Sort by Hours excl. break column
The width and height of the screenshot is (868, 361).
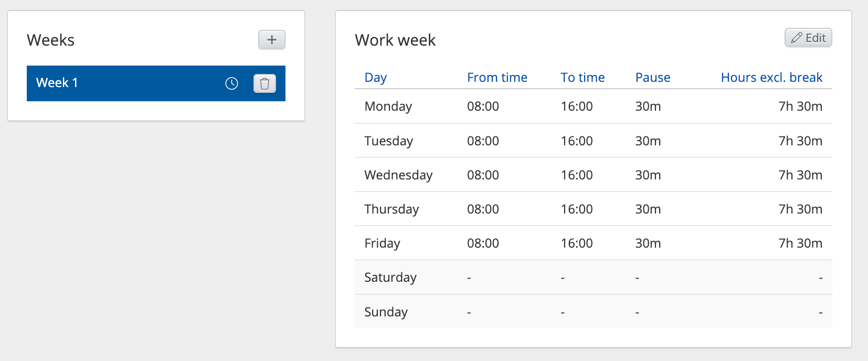tap(771, 78)
